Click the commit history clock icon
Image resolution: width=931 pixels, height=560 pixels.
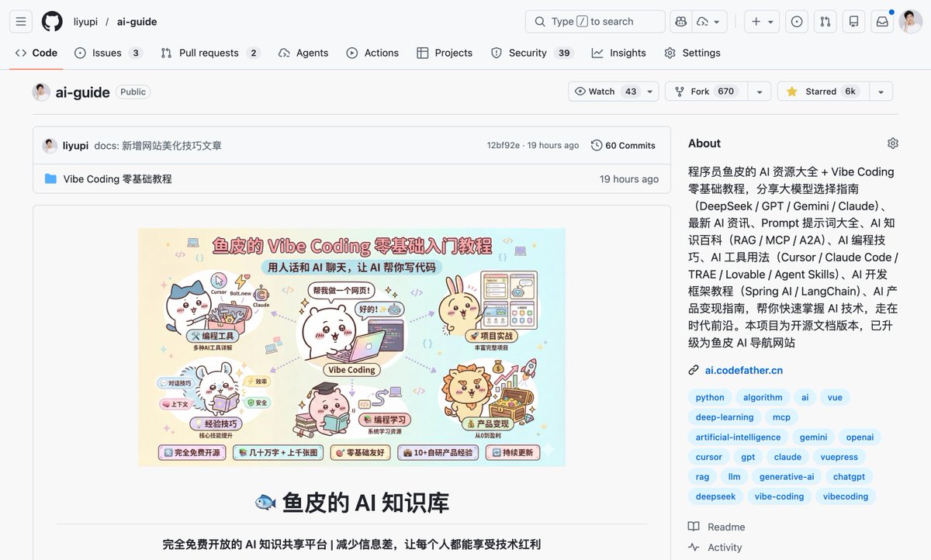(x=597, y=145)
